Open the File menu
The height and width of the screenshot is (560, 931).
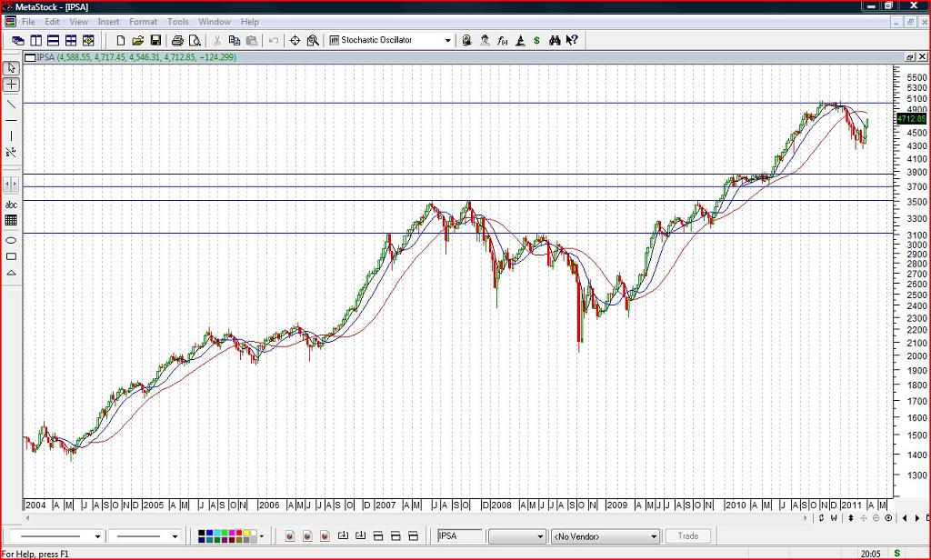click(28, 22)
